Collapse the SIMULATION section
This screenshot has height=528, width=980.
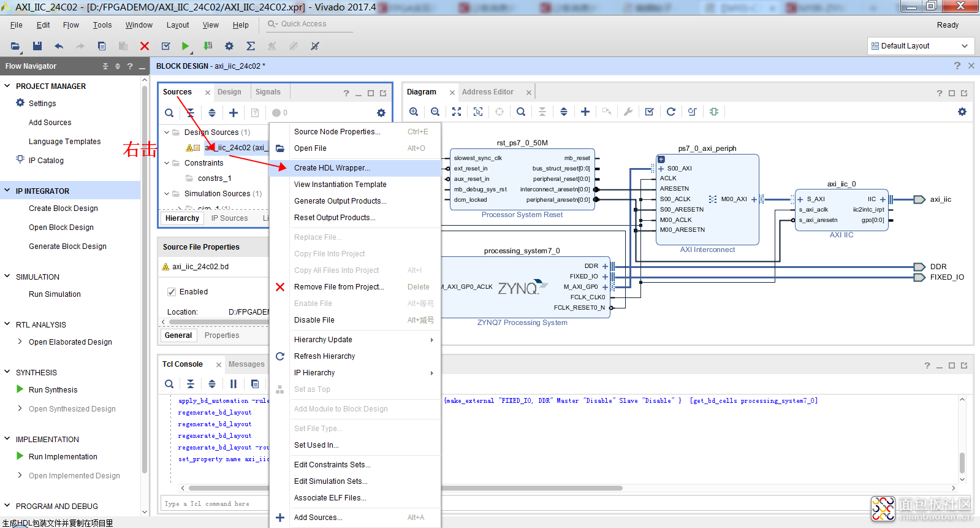tap(7, 277)
